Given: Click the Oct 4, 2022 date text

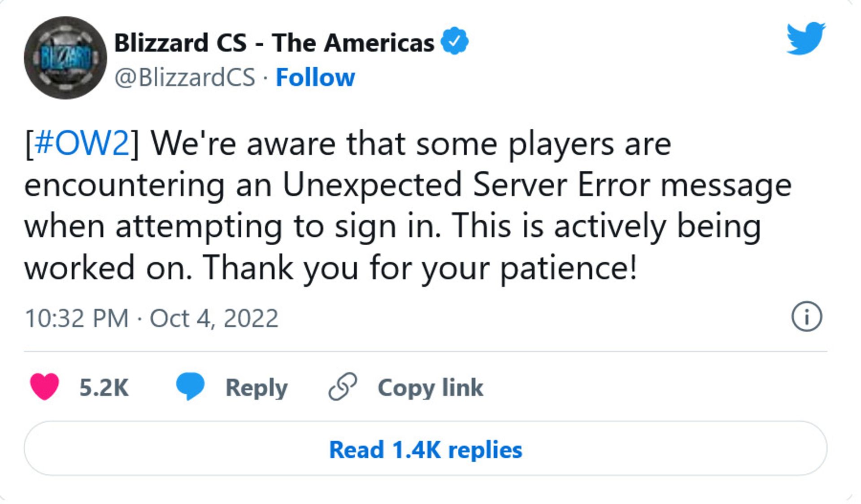Looking at the screenshot, I should [x=214, y=318].
